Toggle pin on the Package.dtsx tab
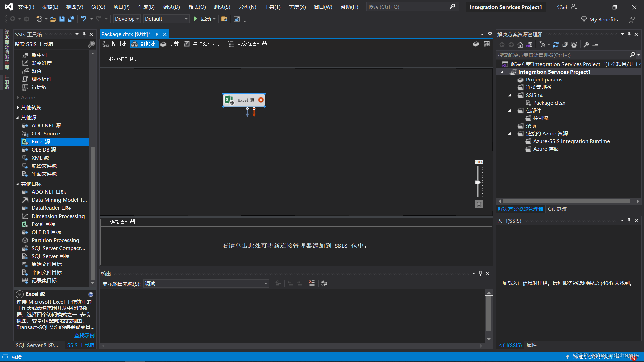This screenshot has width=644, height=362. point(157,34)
